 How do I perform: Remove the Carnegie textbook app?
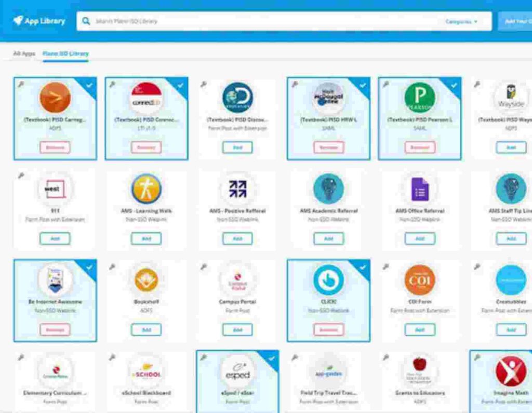[55, 148]
